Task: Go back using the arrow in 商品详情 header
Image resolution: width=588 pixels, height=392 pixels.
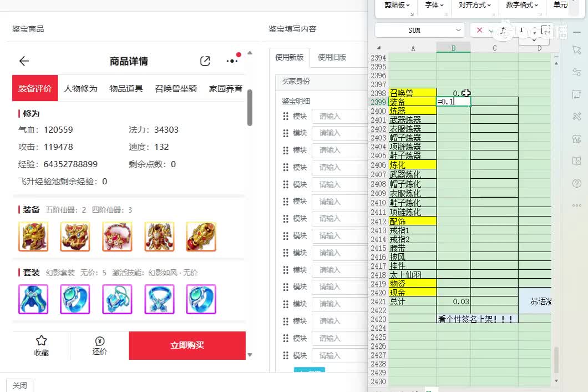Action: [24, 61]
